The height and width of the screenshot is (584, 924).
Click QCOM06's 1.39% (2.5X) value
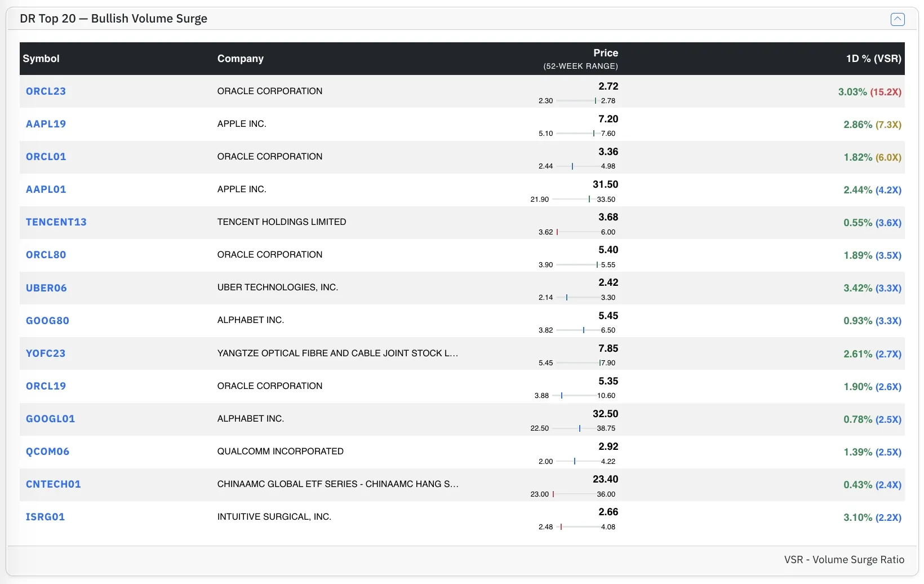click(x=872, y=452)
